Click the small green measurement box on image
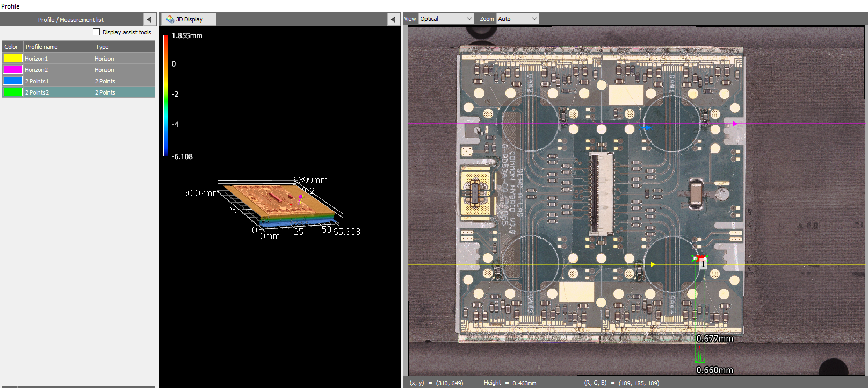The image size is (868, 388). 699,354
